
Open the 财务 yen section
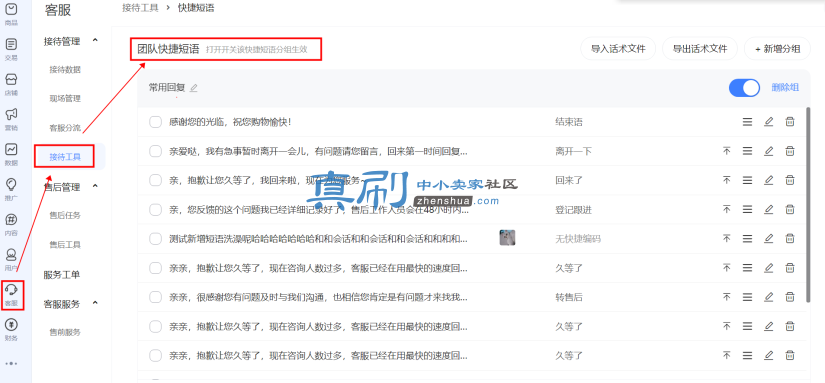(11, 329)
